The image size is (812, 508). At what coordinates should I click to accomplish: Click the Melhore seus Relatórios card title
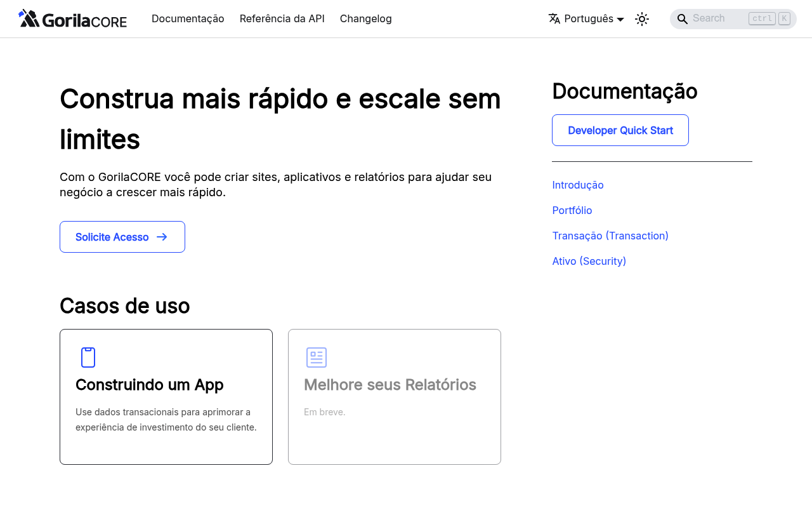(x=390, y=385)
